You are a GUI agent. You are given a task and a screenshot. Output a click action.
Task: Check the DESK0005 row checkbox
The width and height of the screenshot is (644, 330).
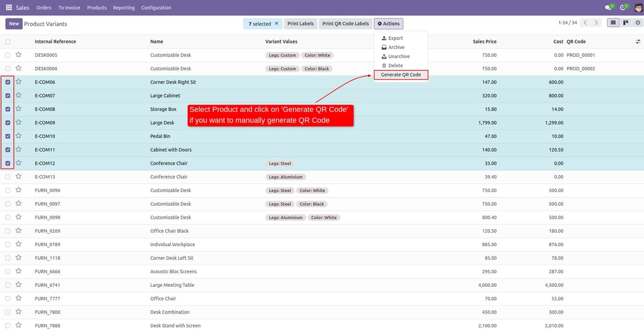click(x=8, y=55)
